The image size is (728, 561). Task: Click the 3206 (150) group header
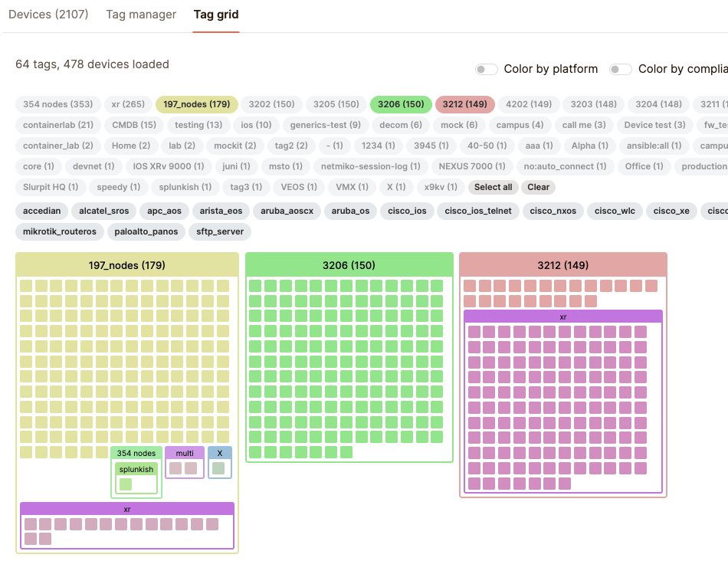pyautogui.click(x=349, y=265)
